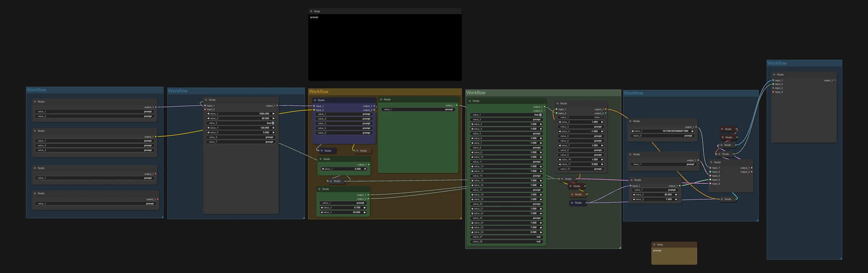Click blue output_2 port of the value_1 false node

[606, 113]
